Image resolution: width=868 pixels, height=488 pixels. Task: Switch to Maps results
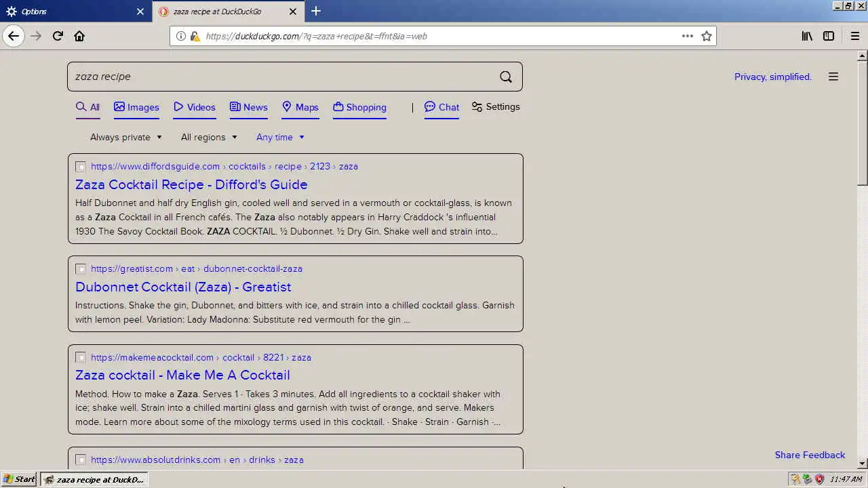[x=300, y=107]
